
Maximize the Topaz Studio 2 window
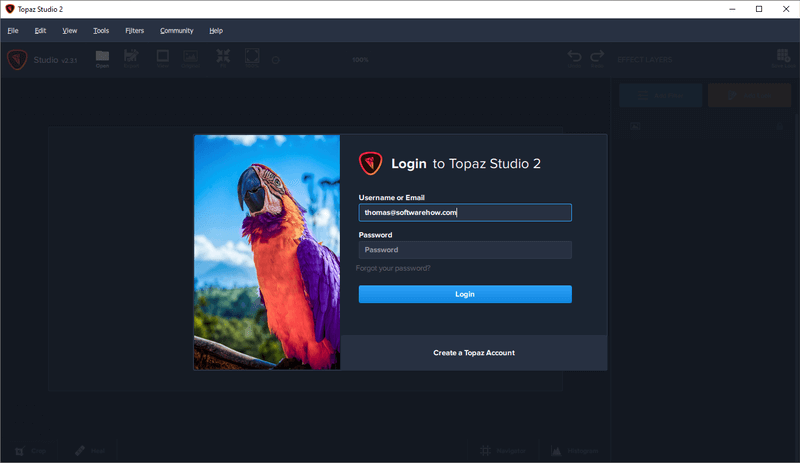(x=759, y=9)
